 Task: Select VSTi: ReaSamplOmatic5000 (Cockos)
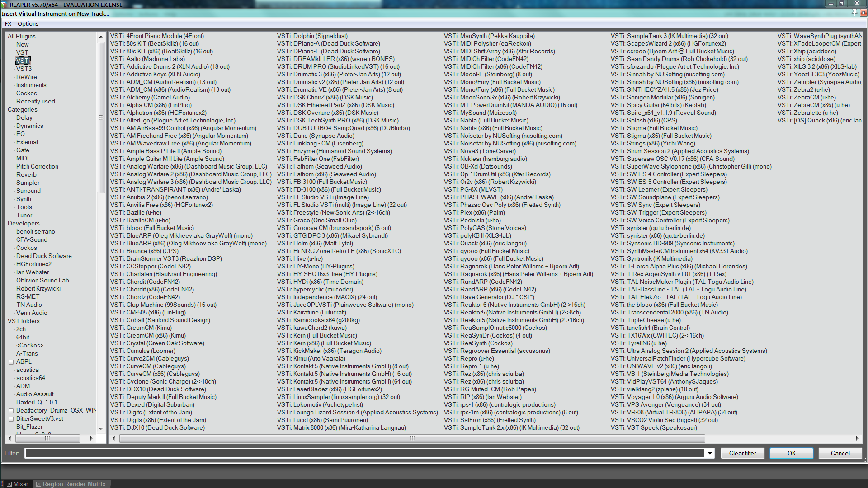[x=495, y=328]
